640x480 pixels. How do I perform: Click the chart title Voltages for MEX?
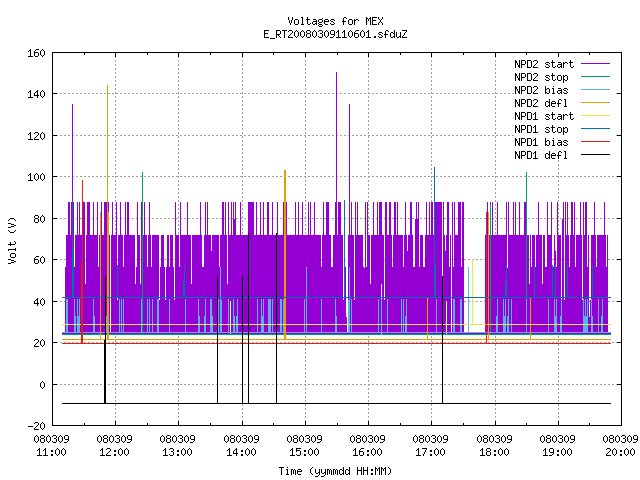[x=335, y=21]
